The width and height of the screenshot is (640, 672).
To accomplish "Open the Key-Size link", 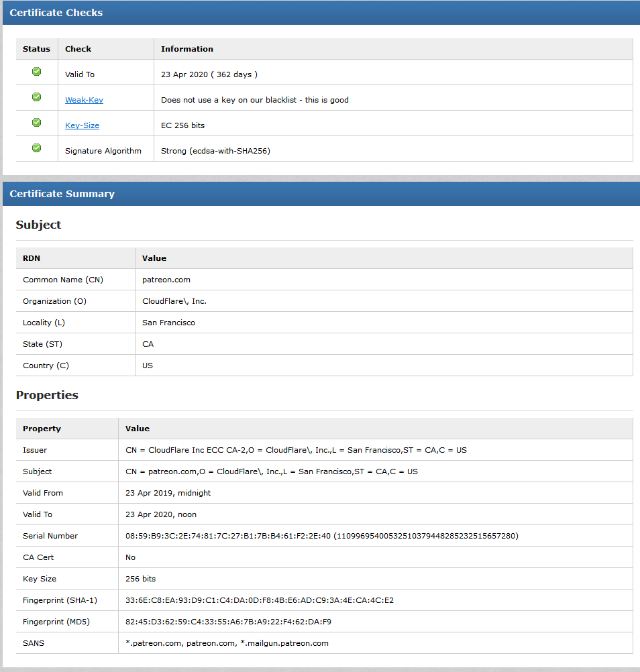I will [x=83, y=125].
